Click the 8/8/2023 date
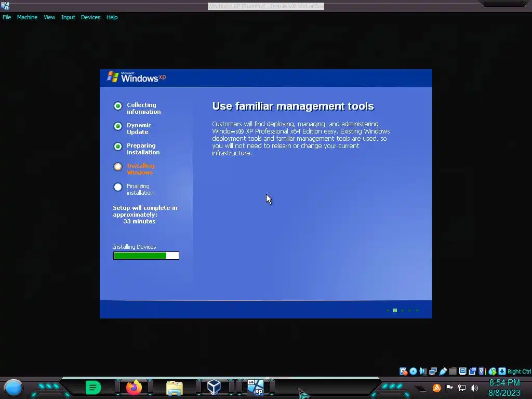Screen dimensions: 532x399 (x=504, y=393)
